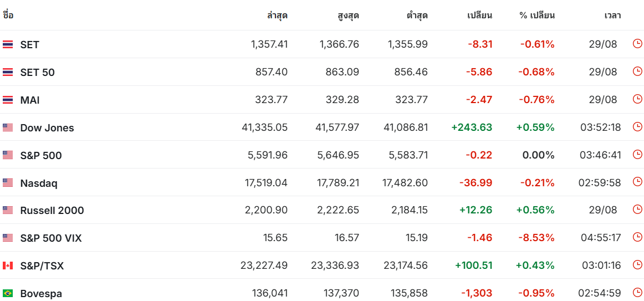Open the Nasdaq index link

[x=39, y=183]
